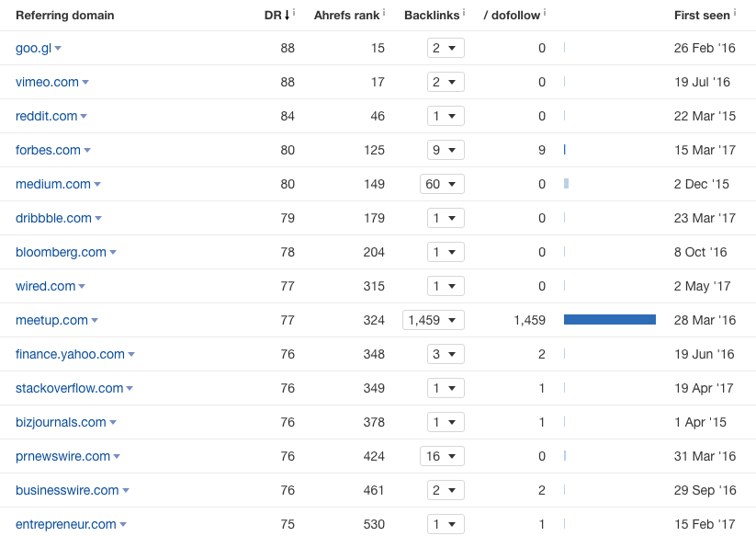Viewport: 756px width, 536px height.
Task: Open the vimeo.com referring domain link
Action: click(47, 82)
